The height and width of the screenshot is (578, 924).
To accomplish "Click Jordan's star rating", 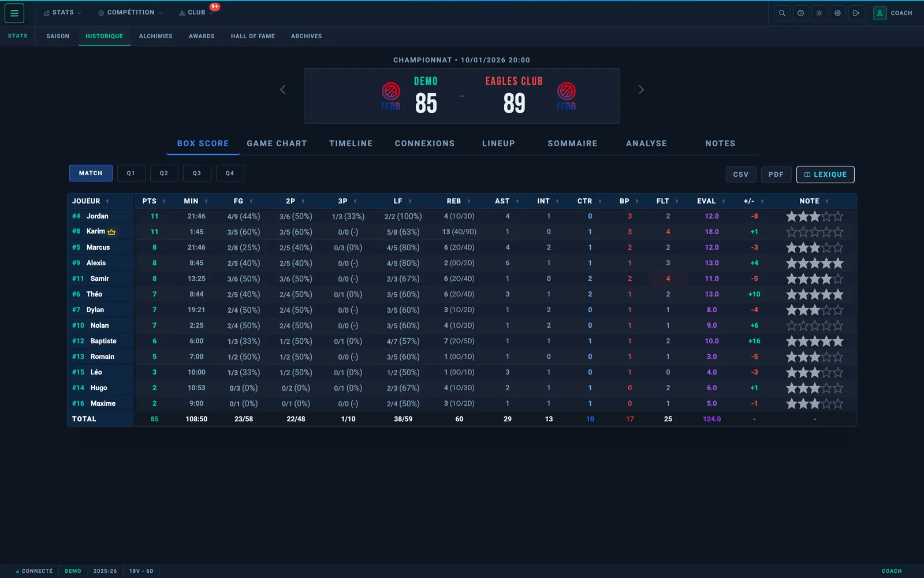I will [815, 216].
